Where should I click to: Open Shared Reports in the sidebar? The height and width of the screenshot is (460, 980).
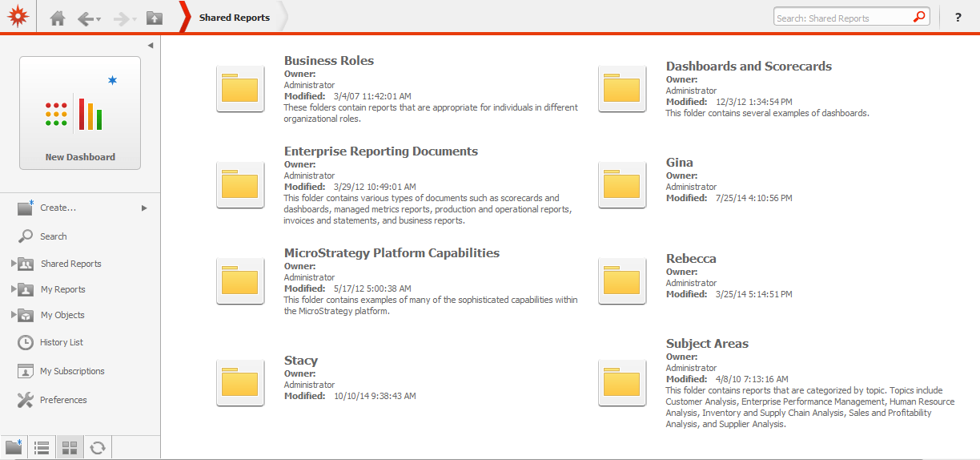pos(71,264)
